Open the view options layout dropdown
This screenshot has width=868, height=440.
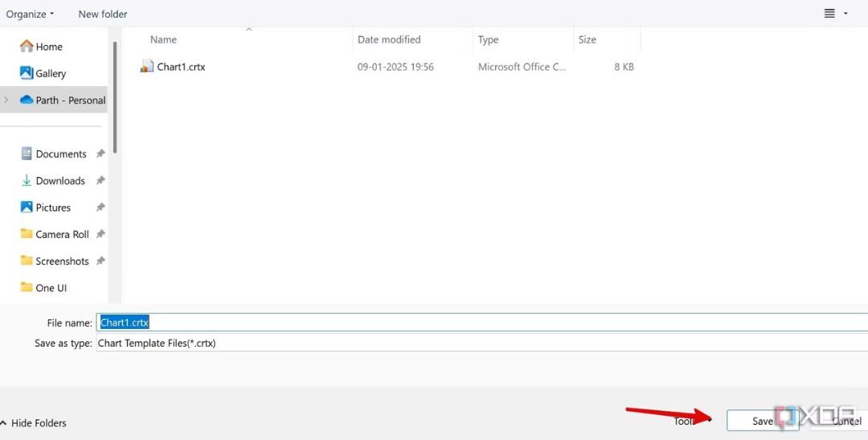click(835, 14)
